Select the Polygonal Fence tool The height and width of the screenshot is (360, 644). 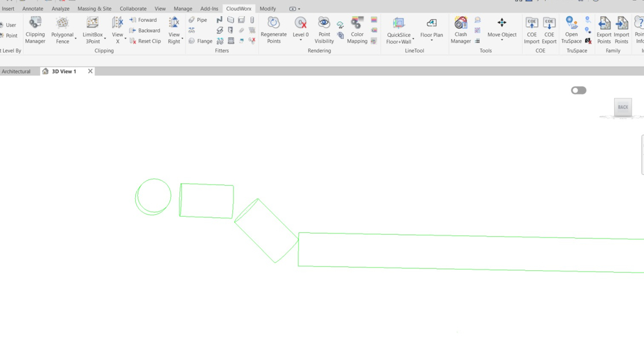pyautogui.click(x=62, y=30)
